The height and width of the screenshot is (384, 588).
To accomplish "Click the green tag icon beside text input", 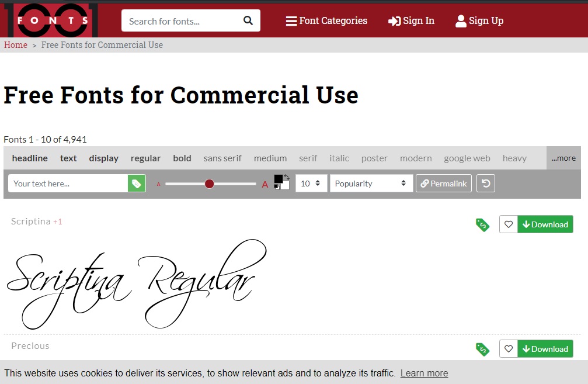I will tap(137, 184).
